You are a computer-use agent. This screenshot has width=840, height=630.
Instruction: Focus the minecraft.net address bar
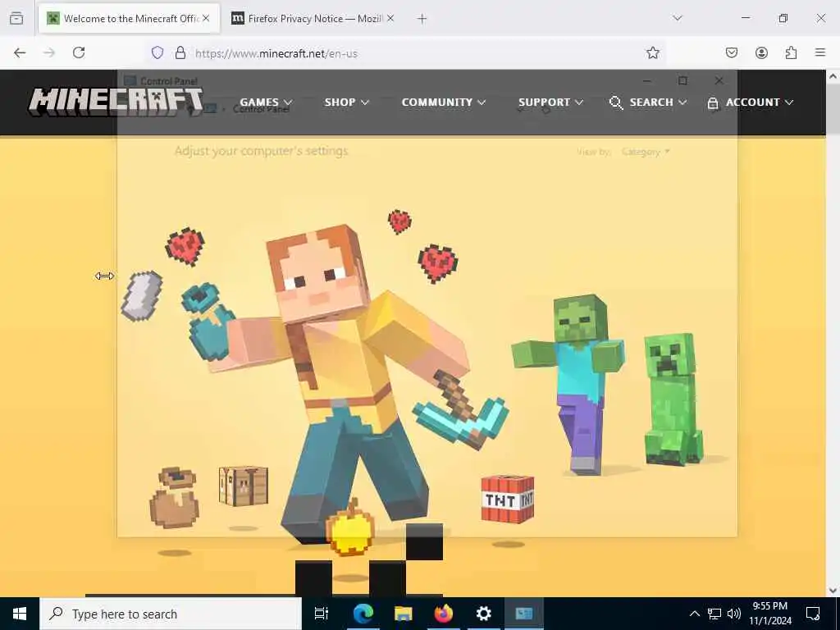pos(407,53)
